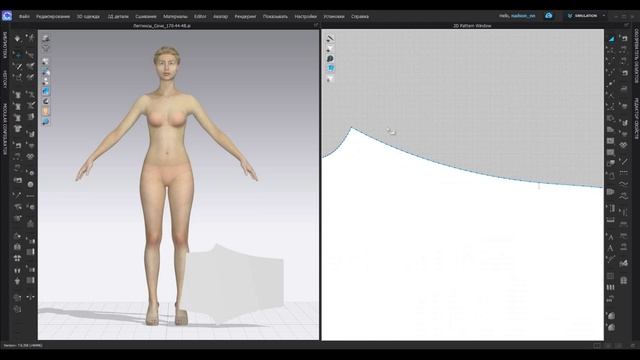Select the diagonal line tool in left toolbar
This screenshot has width=640, height=360.
[18, 66]
